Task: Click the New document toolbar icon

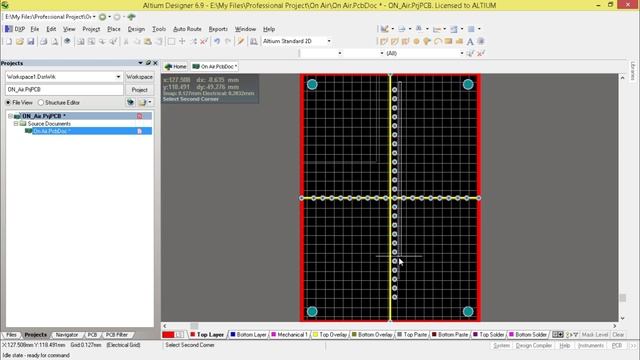Action: tap(9, 41)
